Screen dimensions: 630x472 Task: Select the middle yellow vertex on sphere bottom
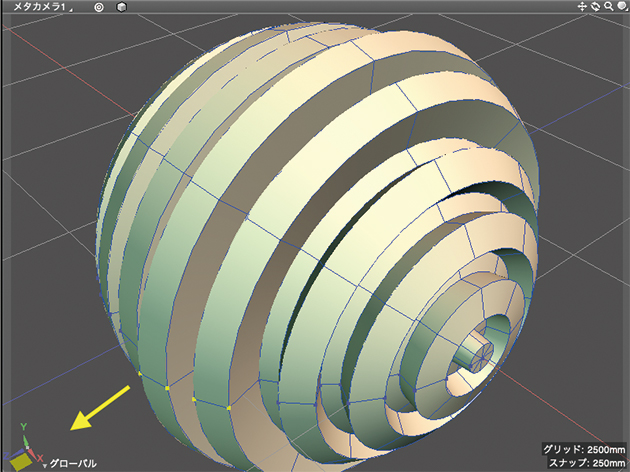point(193,400)
